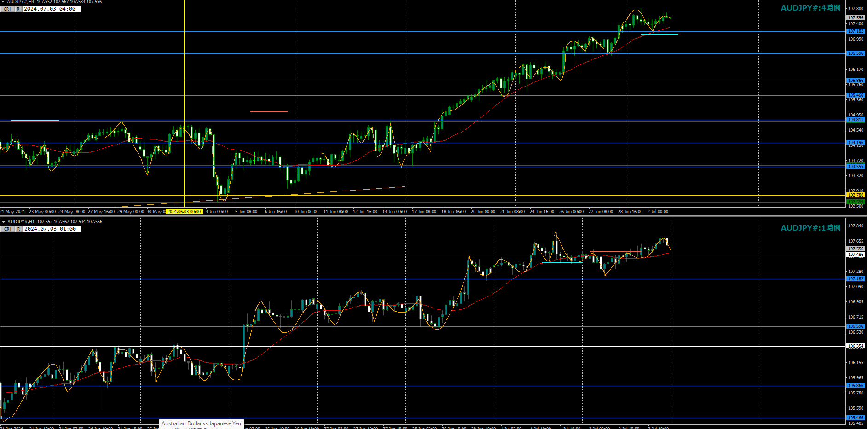Select the 107.182 price label on H4 chart
The width and height of the screenshot is (868, 429).
point(856,31)
